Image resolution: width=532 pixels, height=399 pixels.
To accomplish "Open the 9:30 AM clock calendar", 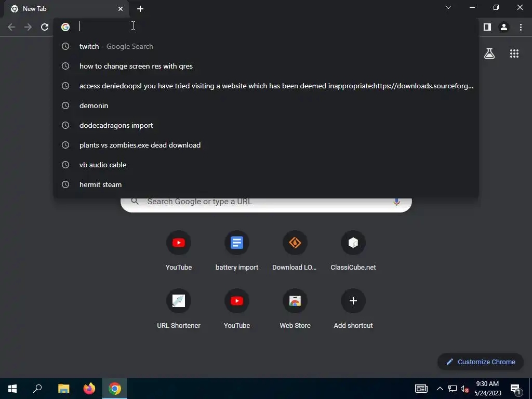I will (x=487, y=389).
